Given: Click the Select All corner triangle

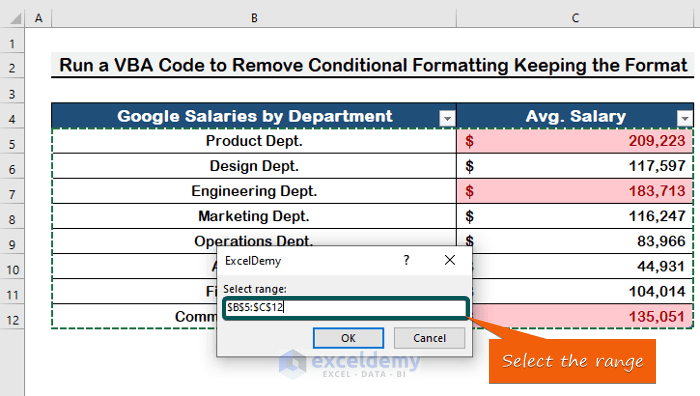Looking at the screenshot, I should click(x=16, y=18).
